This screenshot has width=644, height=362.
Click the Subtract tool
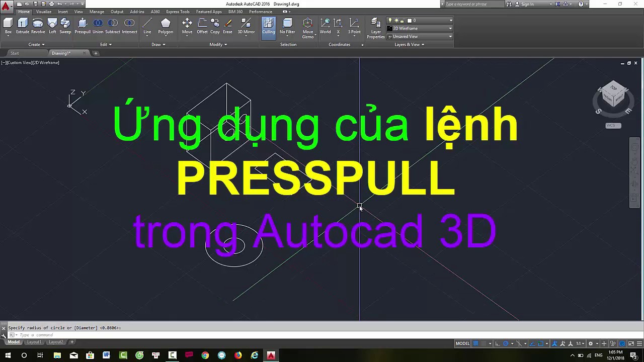(x=113, y=26)
